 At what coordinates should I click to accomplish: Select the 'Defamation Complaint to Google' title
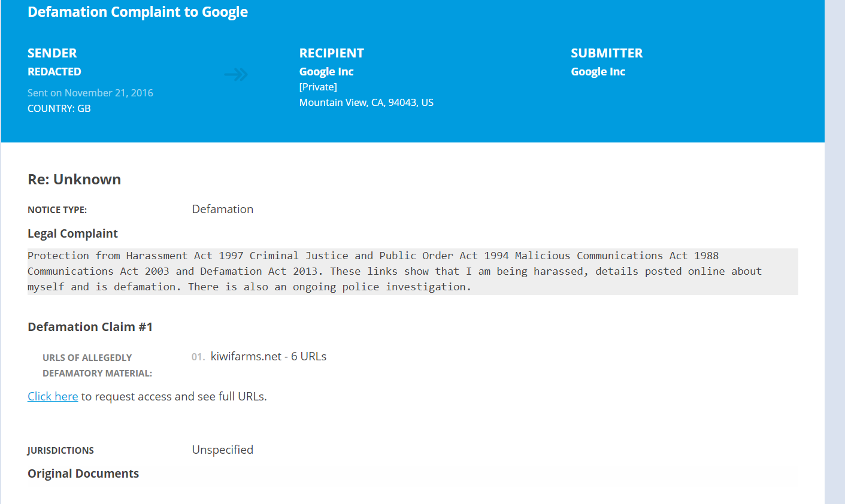138,12
